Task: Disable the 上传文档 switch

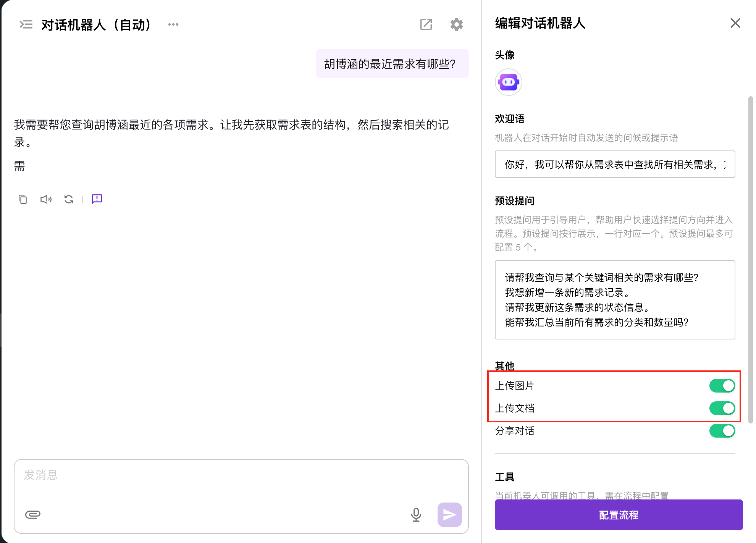Action: click(x=722, y=408)
